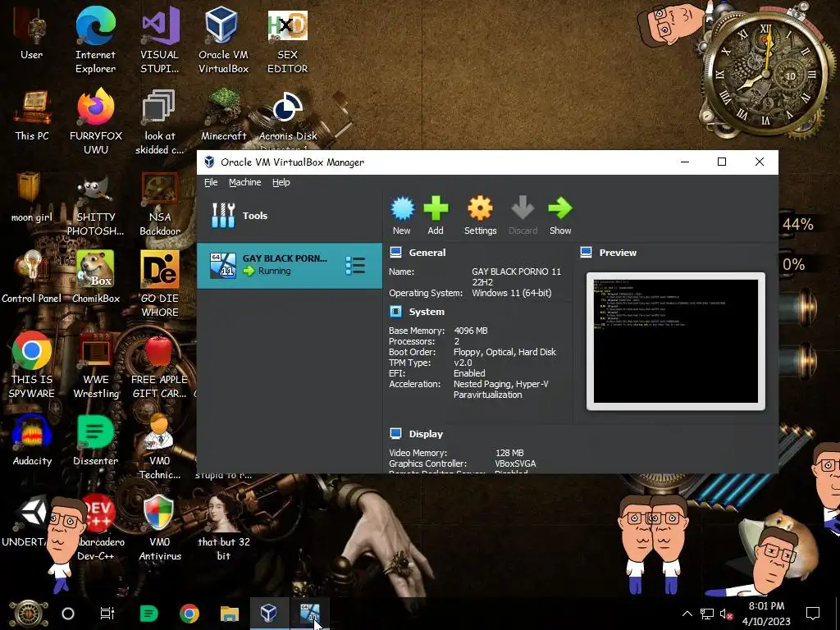Screen dimensions: 840x630
Task: Click the Preview section header
Action: click(x=618, y=253)
